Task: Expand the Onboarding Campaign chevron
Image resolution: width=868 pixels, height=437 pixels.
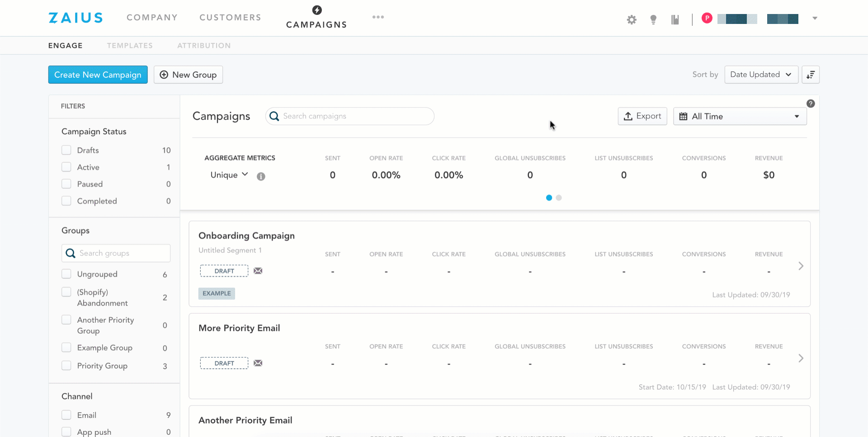Action: pos(801,266)
